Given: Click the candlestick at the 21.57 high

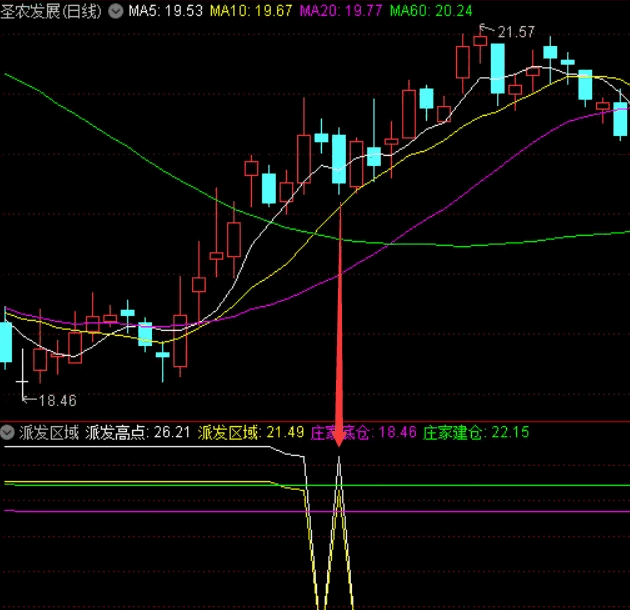Looking at the screenshot, I should pos(480,41).
